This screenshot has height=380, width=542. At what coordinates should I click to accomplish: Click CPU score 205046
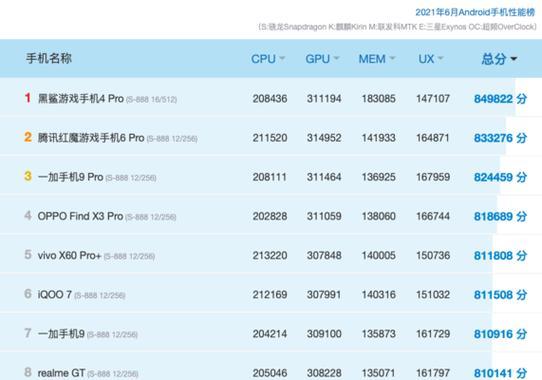[x=270, y=373]
